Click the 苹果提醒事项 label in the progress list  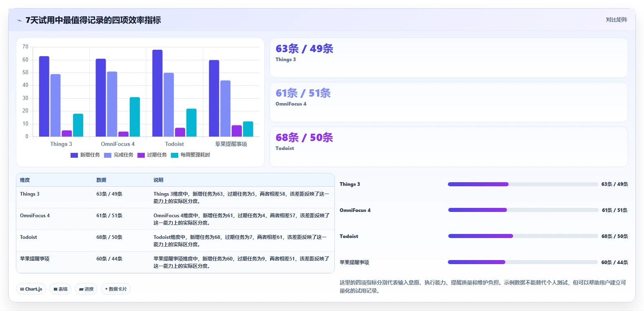tap(354, 262)
